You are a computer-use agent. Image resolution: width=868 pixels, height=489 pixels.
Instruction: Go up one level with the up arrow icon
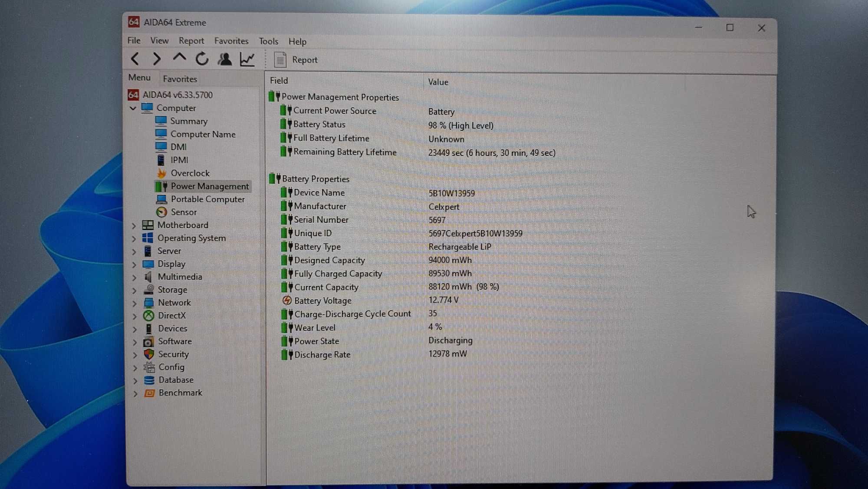[x=179, y=57]
